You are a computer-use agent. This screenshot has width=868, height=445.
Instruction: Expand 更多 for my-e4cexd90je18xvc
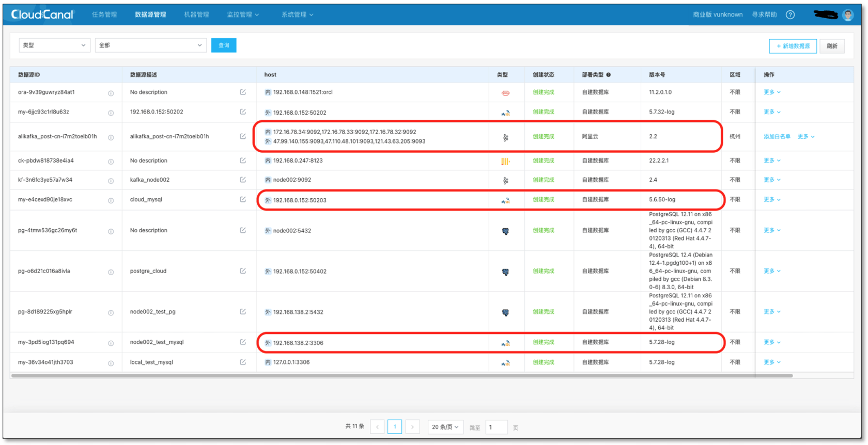click(x=772, y=199)
